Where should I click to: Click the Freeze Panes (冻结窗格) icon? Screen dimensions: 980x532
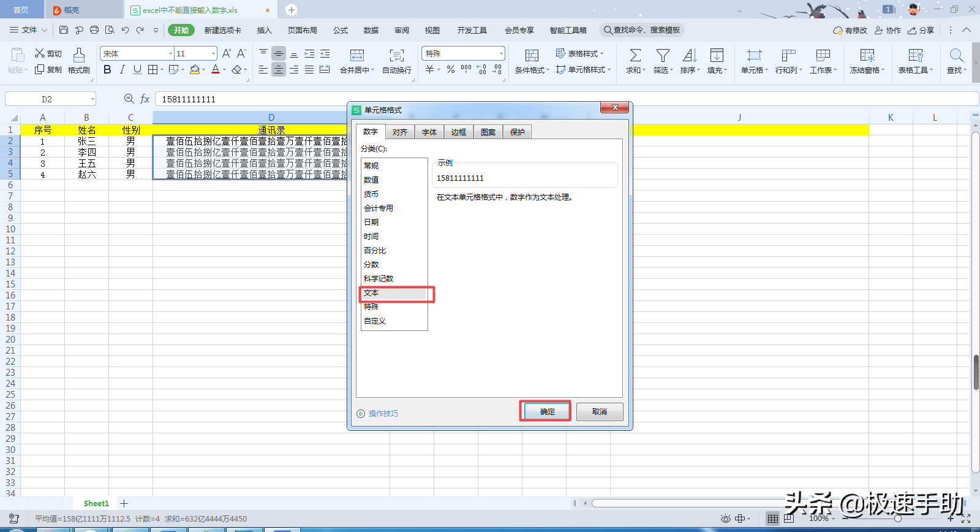(867, 61)
